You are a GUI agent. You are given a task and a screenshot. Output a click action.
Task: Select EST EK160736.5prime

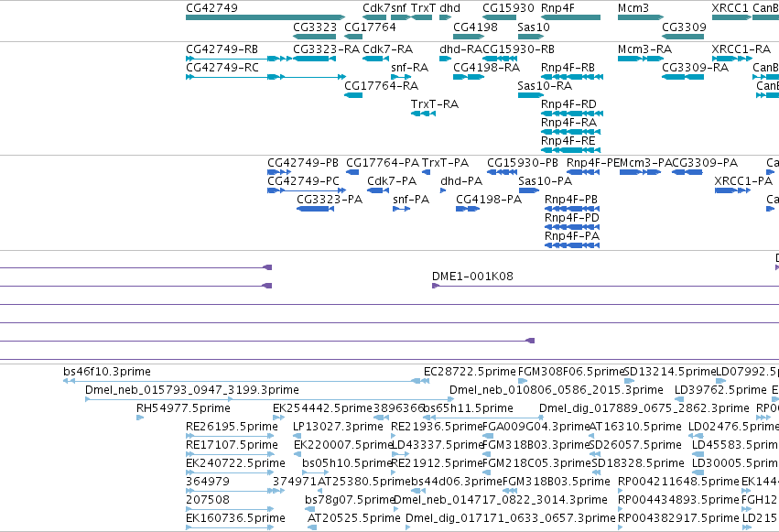[x=235, y=519]
